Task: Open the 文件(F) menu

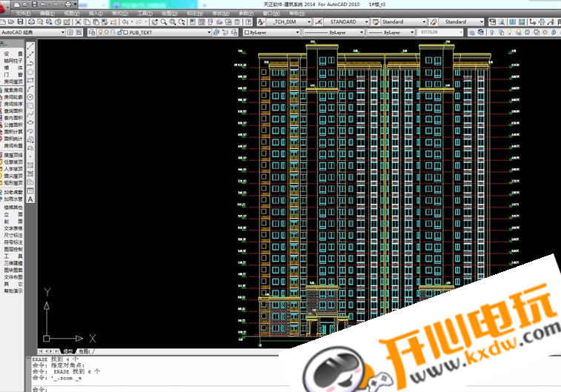Action: pyautogui.click(x=23, y=13)
